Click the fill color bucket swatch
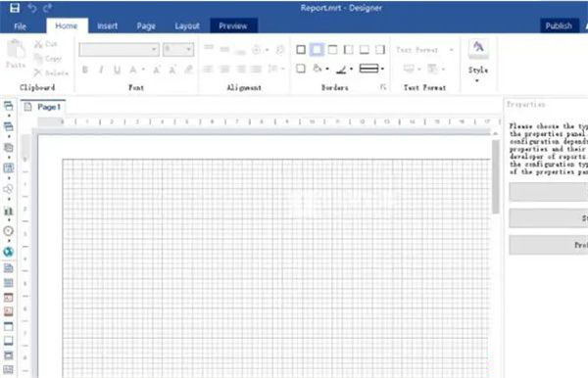The height and width of the screenshot is (378, 588). click(x=318, y=69)
